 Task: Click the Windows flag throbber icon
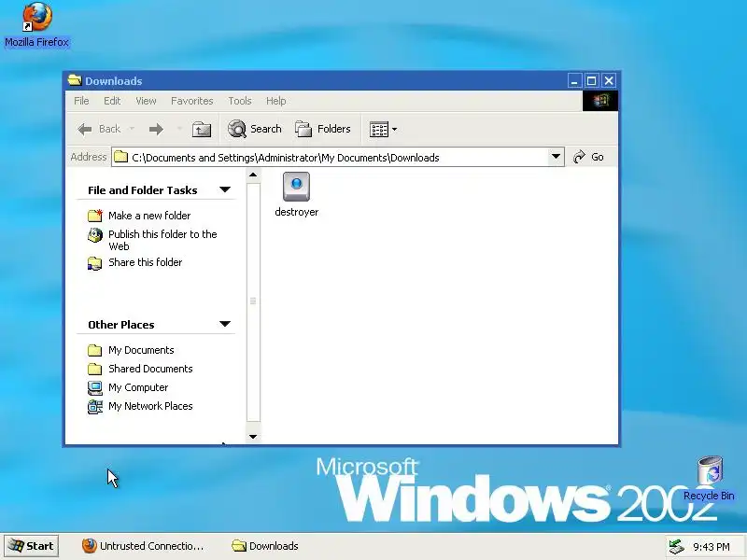600,101
